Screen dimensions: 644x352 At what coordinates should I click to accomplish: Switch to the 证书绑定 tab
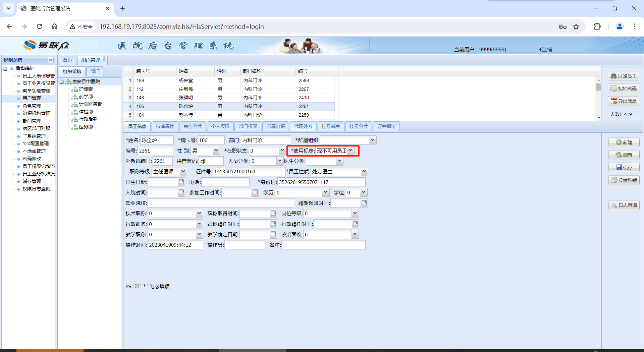(386, 126)
